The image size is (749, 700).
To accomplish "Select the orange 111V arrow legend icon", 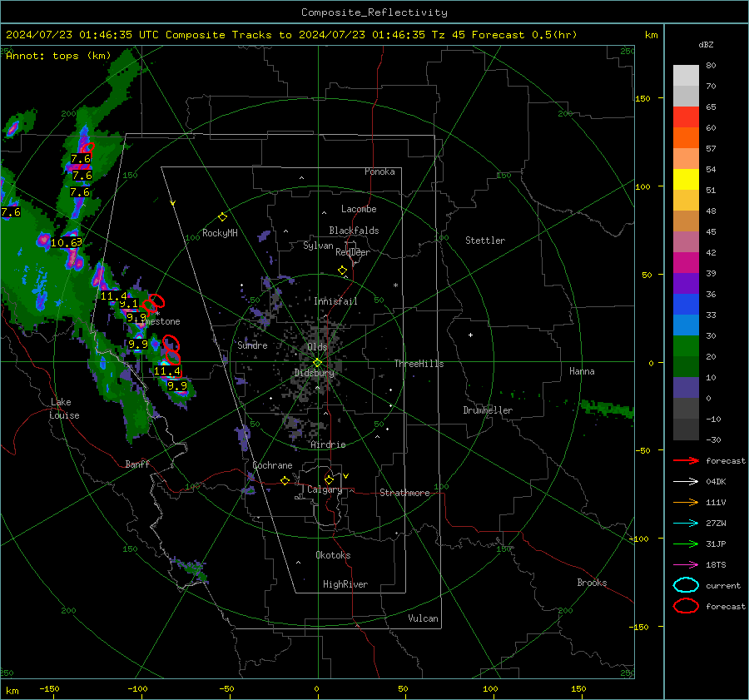I will [686, 502].
